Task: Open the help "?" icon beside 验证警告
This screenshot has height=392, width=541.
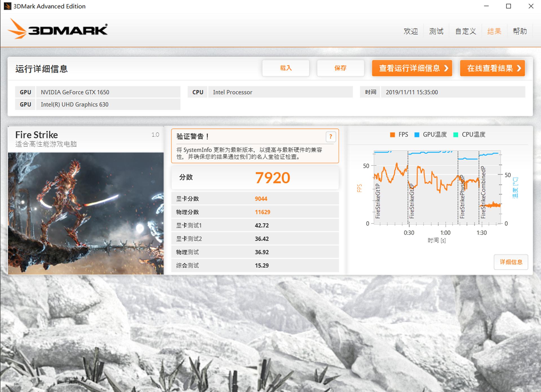Action: click(331, 137)
